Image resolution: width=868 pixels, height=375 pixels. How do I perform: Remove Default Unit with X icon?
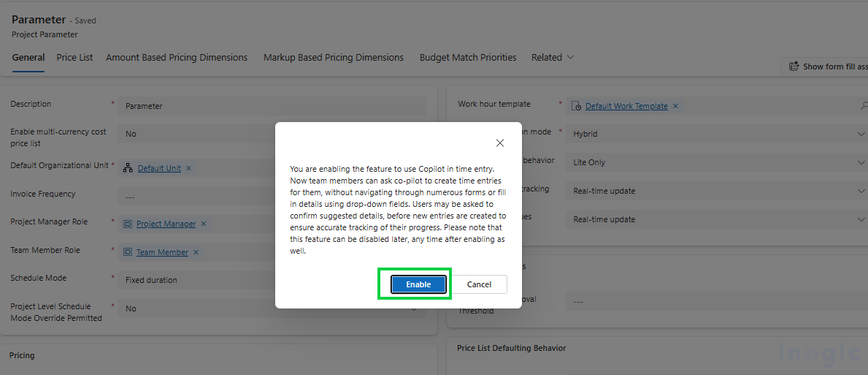[x=188, y=168]
